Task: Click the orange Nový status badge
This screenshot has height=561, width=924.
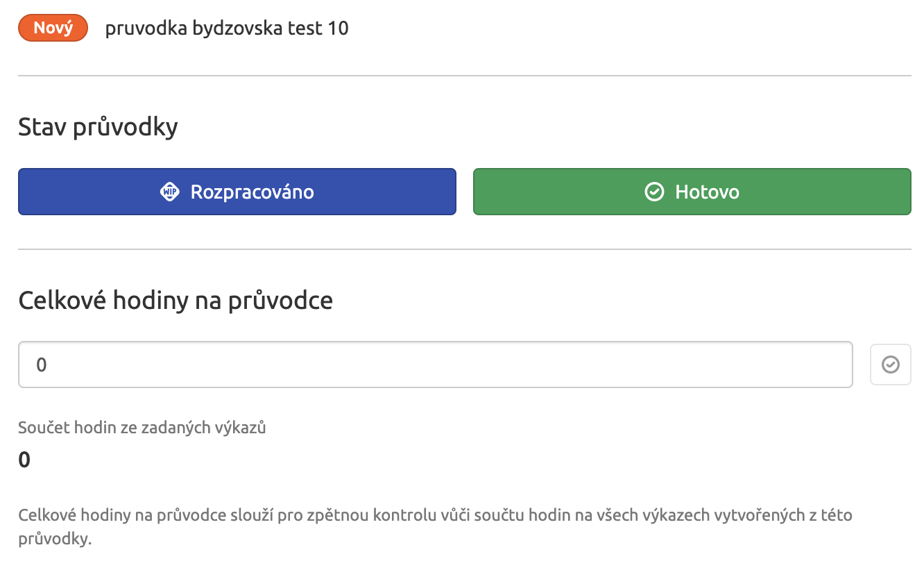Action: 53,28
